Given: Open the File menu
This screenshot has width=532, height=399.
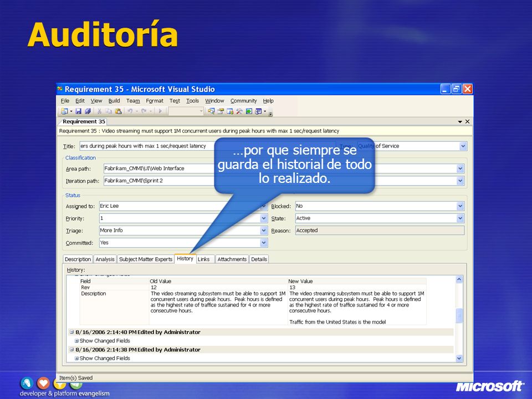Looking at the screenshot, I should (65, 101).
